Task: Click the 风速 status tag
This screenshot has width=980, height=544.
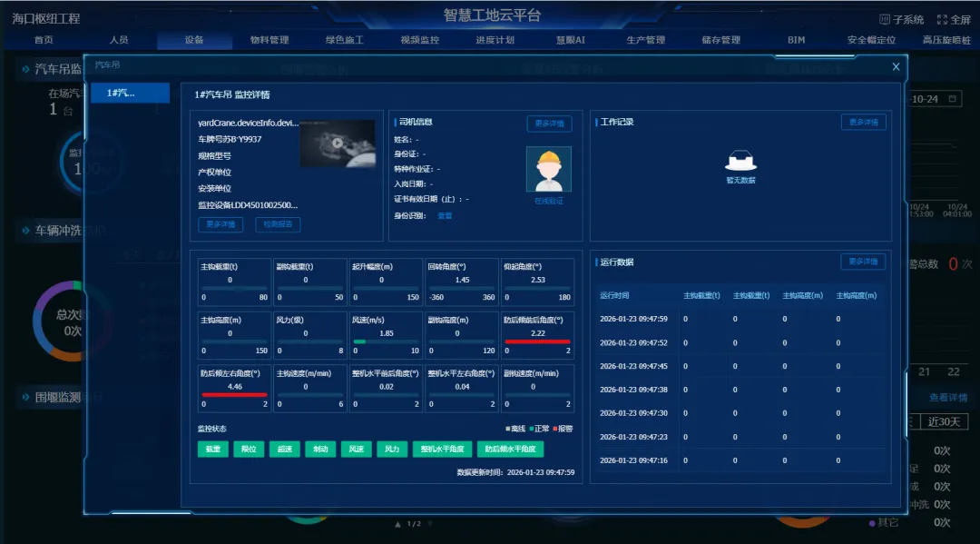Action: [x=357, y=449]
